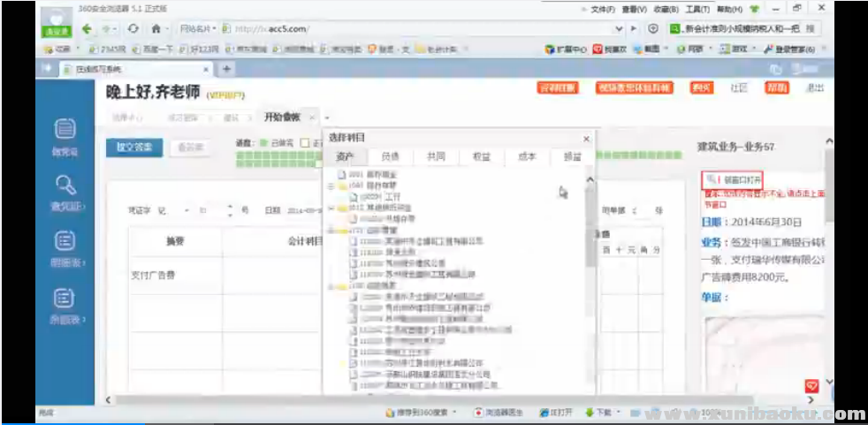Close the 选择科目 dialog
868x425 pixels.
point(585,139)
